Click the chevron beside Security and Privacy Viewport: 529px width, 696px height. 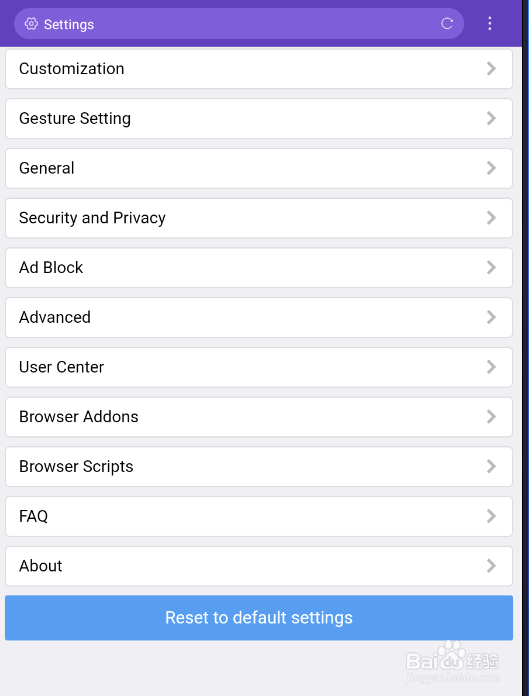(x=491, y=218)
